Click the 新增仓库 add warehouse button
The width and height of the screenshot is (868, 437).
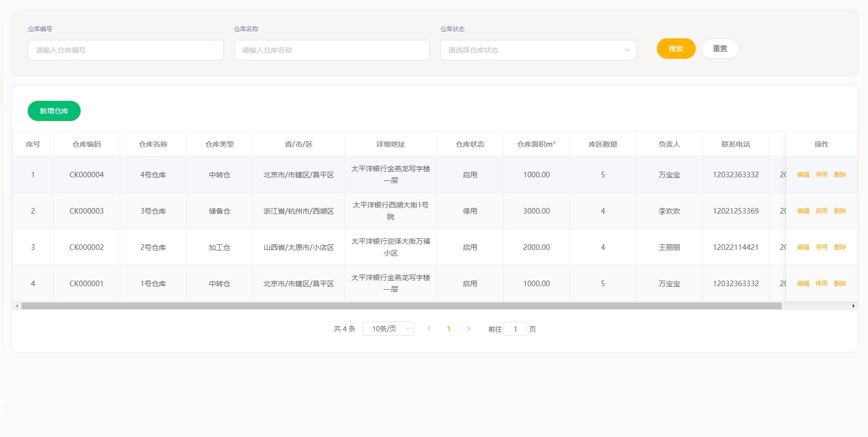[54, 111]
